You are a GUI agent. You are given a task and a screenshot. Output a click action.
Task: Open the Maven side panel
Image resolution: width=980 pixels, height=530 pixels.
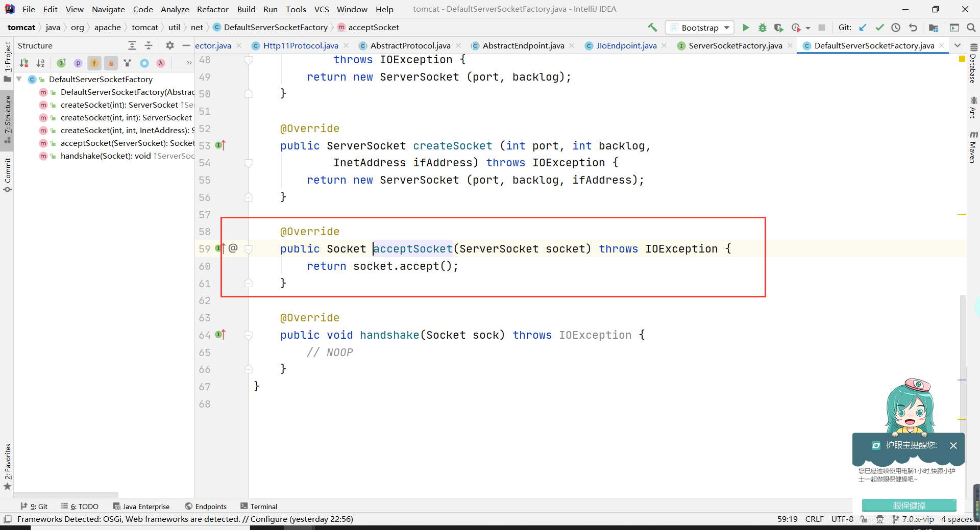click(x=973, y=147)
